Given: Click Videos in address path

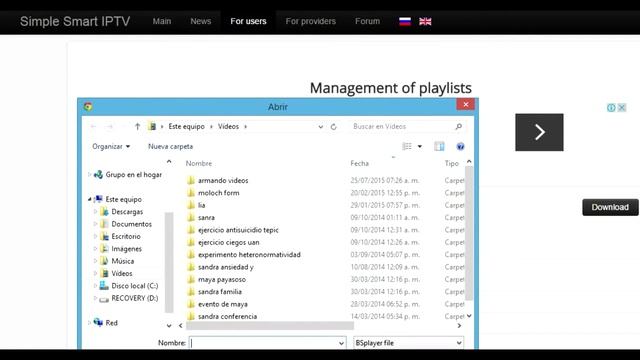Looking at the screenshot, I should (228, 127).
